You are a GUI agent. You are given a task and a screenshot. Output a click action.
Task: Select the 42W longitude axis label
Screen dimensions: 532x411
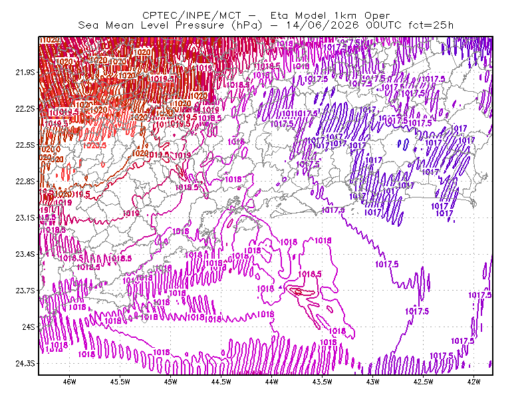point(473,382)
